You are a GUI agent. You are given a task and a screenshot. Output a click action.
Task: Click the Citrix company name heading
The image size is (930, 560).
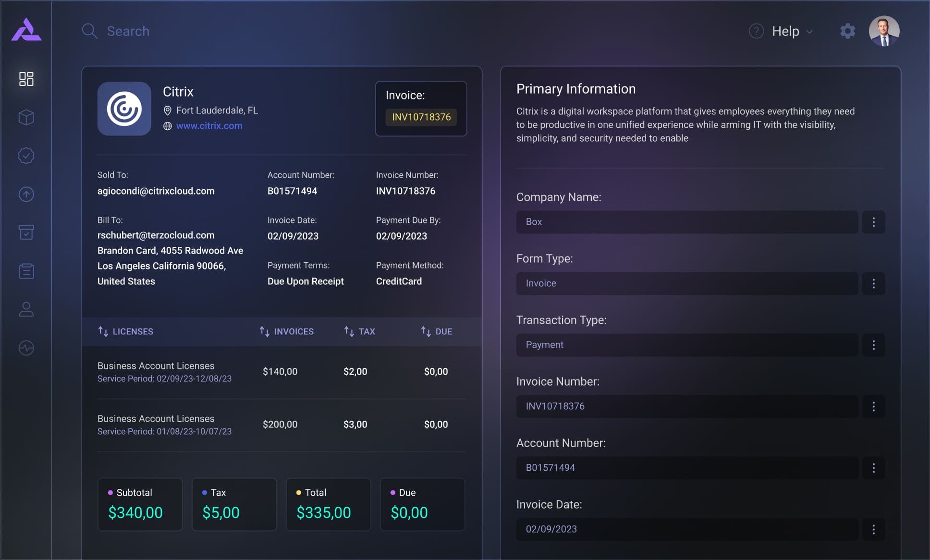pos(178,92)
